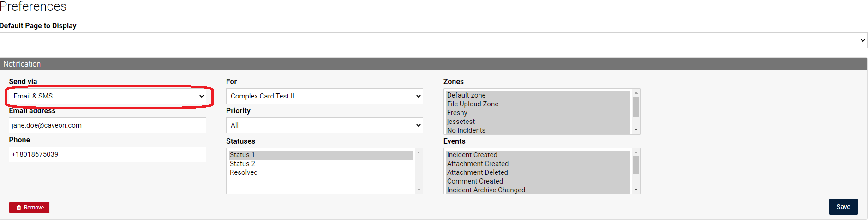Open Default Page to Display dropdown
Screen dimensions: 868x221
[434, 40]
